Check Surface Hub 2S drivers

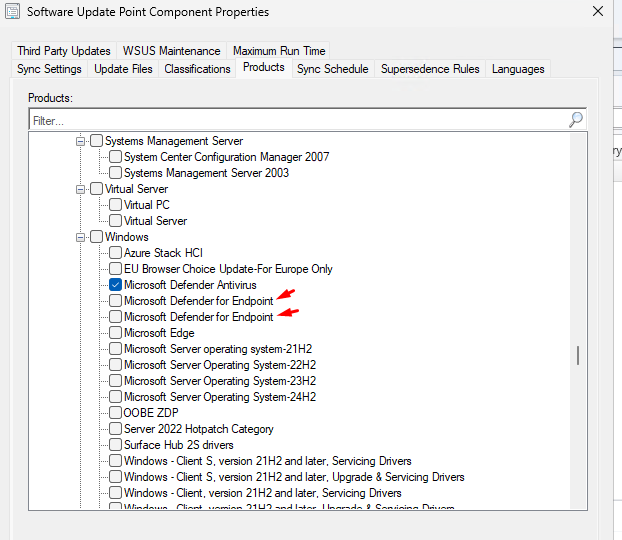pyautogui.click(x=115, y=445)
